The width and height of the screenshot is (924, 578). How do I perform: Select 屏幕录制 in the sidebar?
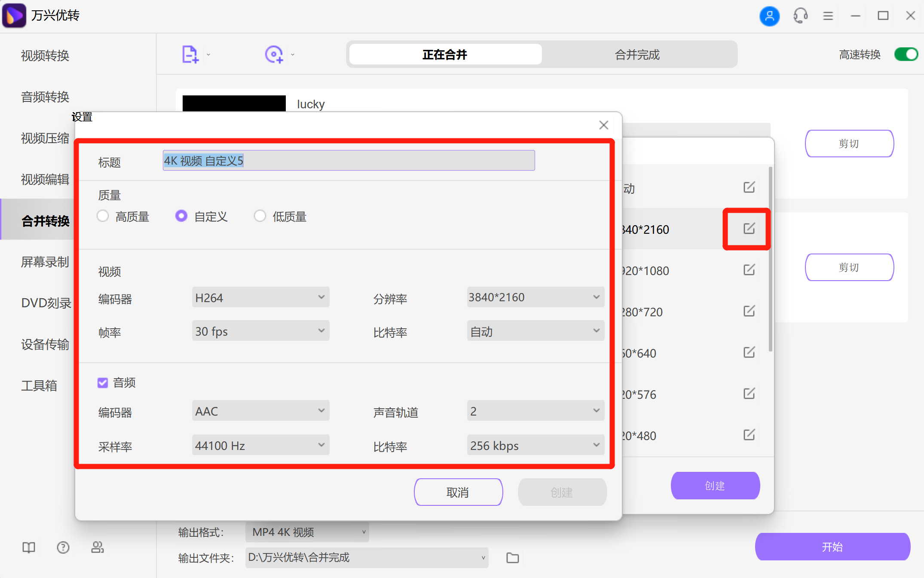point(45,262)
